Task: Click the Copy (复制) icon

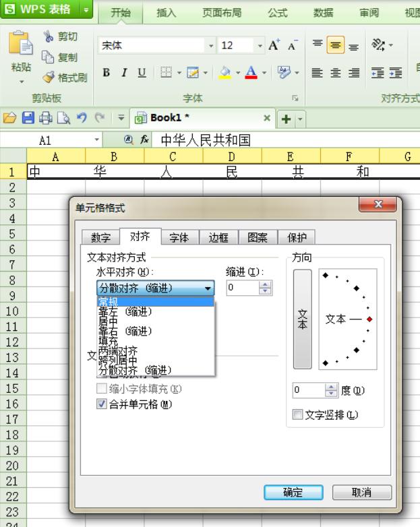Action: 48,57
